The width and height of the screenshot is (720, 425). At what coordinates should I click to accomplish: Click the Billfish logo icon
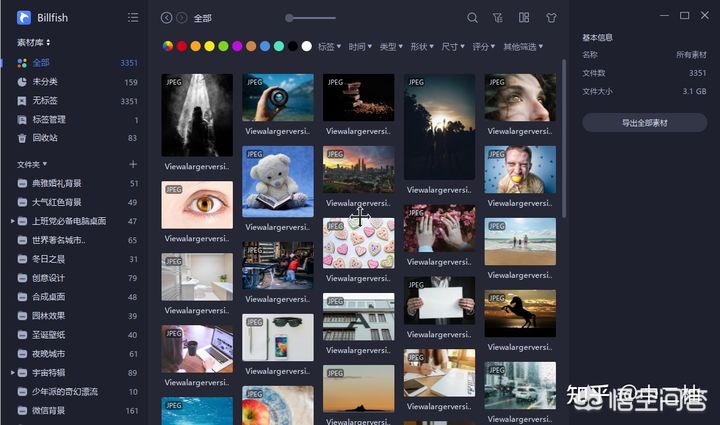(x=24, y=18)
